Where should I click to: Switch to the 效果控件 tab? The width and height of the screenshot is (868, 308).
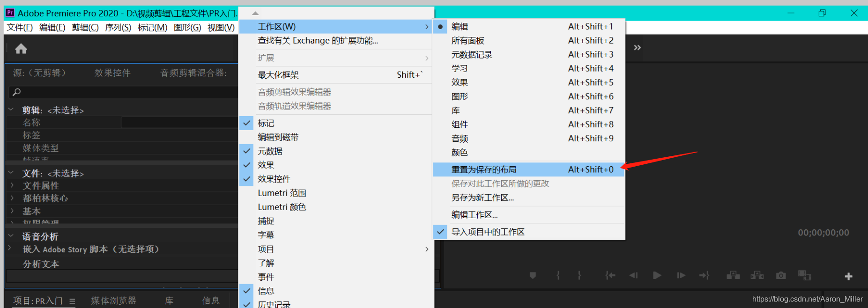[x=112, y=73]
